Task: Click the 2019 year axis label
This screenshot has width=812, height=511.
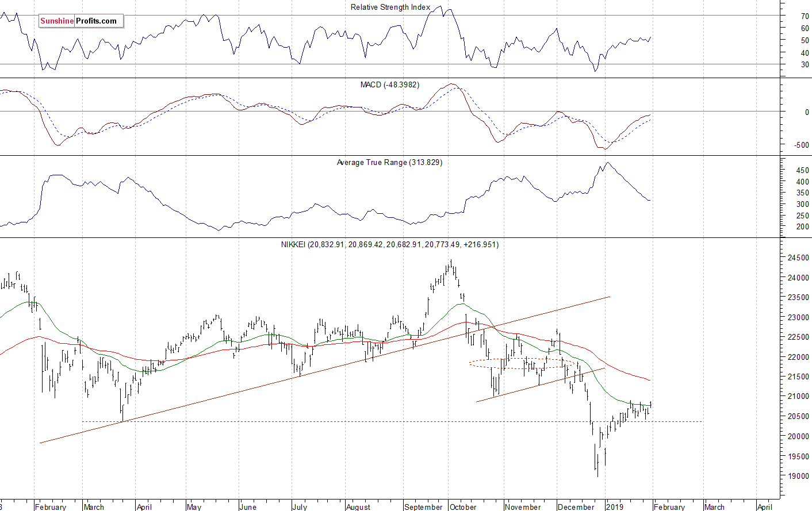Action: (x=615, y=507)
